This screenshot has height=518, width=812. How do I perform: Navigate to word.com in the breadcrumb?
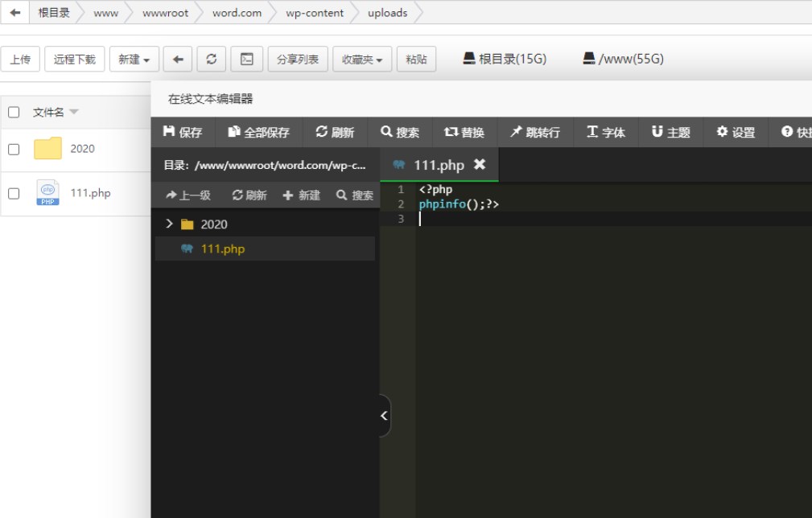pos(237,13)
